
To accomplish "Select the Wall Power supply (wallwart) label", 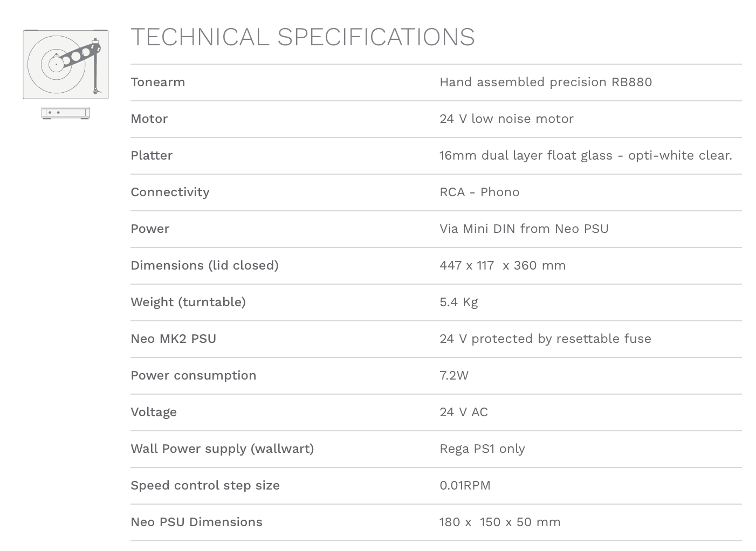I will coord(222,449).
